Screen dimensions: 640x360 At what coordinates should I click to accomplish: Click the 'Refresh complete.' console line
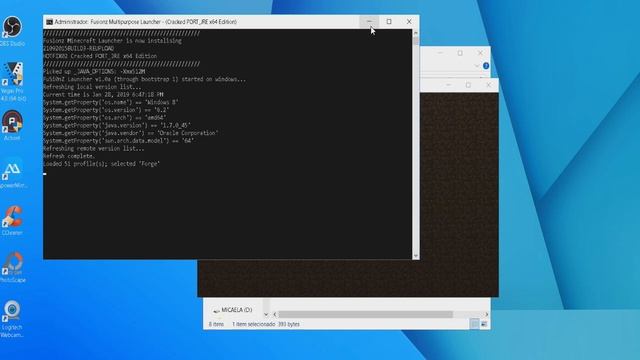(x=69, y=156)
